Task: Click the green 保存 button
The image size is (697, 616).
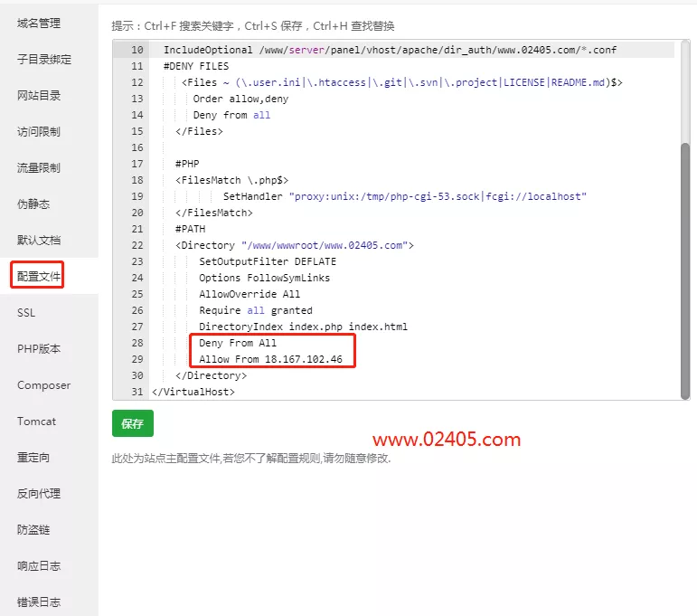Action: coord(133,423)
